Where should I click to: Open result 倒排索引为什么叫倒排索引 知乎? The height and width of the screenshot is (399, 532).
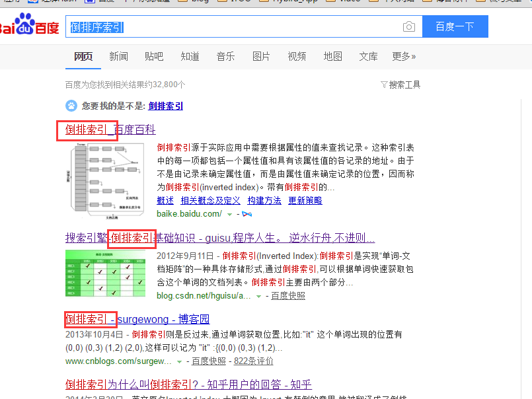click(188, 384)
